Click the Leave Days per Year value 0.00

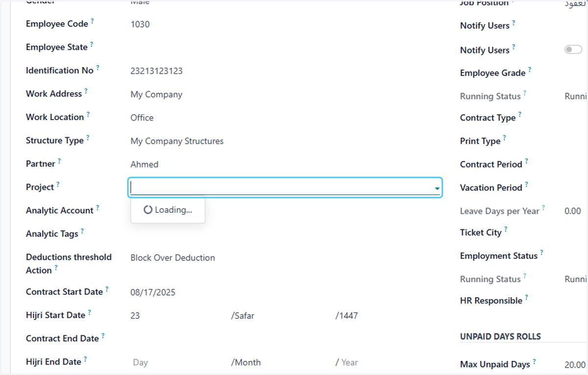[573, 211]
